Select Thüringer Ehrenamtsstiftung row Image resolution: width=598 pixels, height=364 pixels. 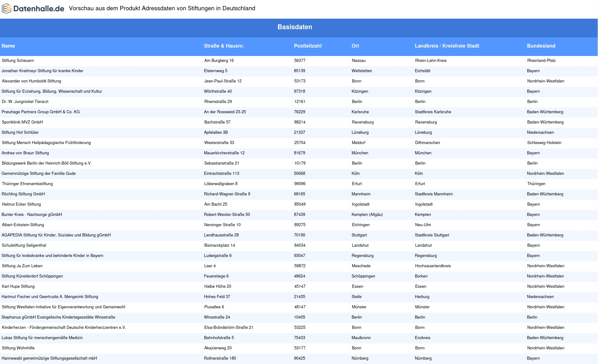coord(27,184)
